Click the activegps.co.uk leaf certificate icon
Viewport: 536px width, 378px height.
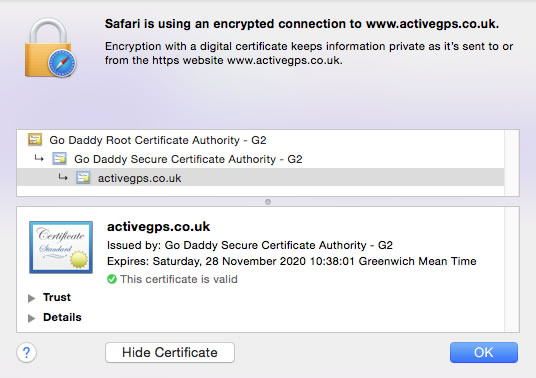pyautogui.click(x=83, y=178)
